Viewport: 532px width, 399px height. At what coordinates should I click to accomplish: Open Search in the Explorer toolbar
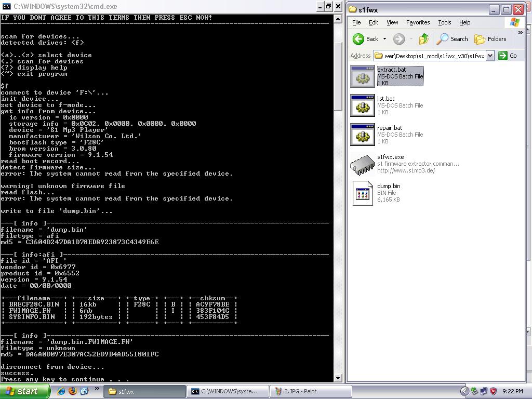[x=453, y=39]
